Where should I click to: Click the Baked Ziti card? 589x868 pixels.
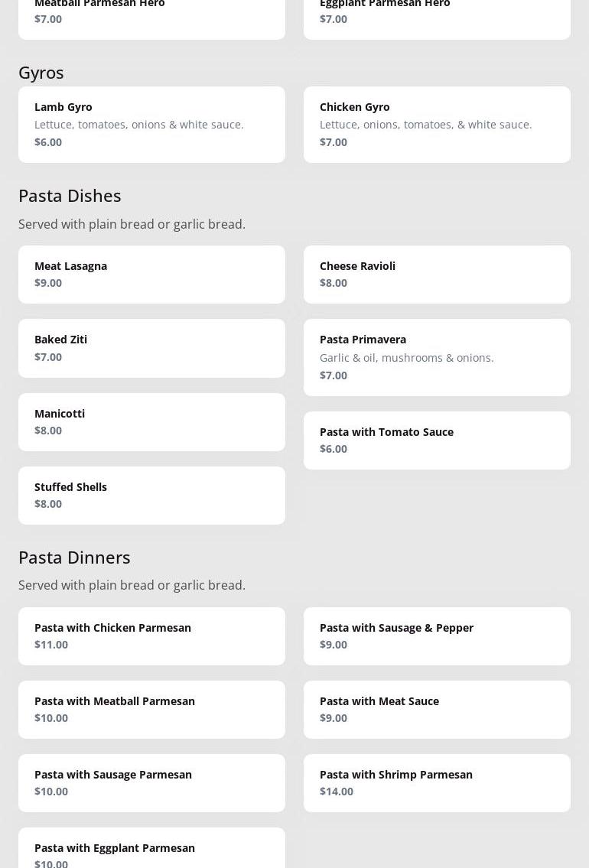[x=151, y=348]
